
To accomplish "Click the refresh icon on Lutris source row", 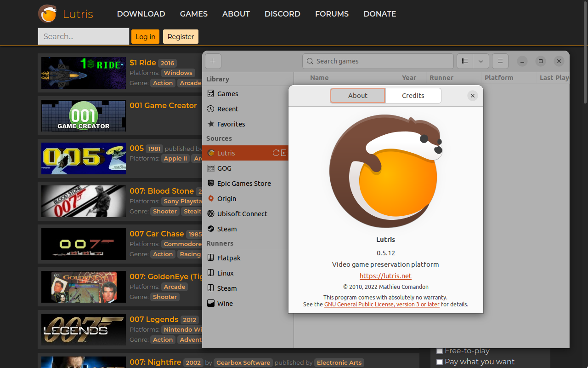I will (x=276, y=153).
